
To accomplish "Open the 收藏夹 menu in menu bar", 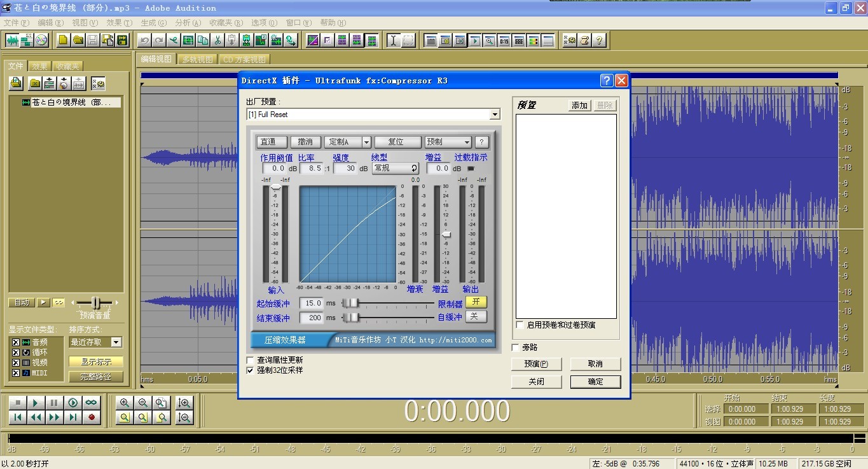I will coord(227,23).
